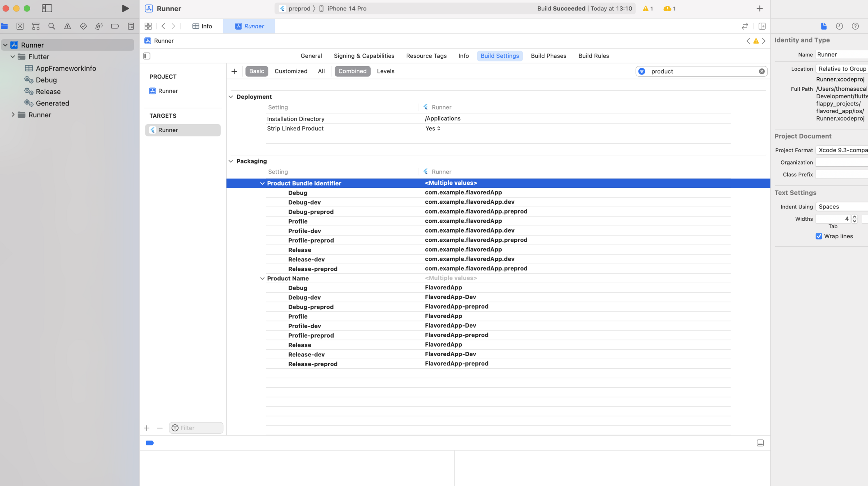
Task: Open the Source Control navigator icon
Action: coord(20,26)
